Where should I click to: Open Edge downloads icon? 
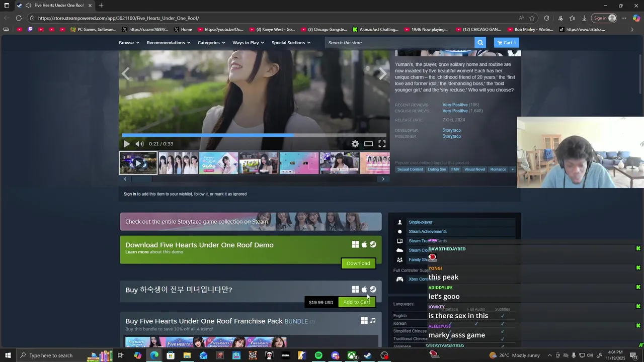[x=584, y=18]
